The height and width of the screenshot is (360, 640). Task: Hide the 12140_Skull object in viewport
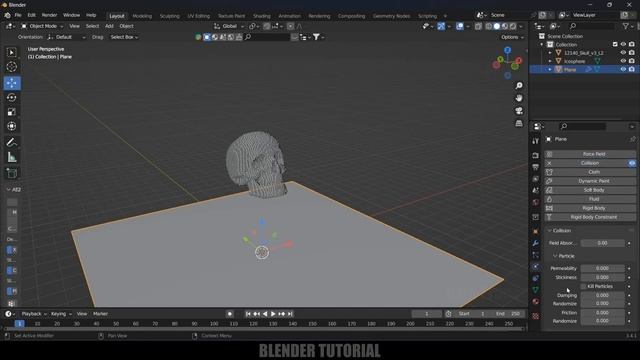point(623,53)
